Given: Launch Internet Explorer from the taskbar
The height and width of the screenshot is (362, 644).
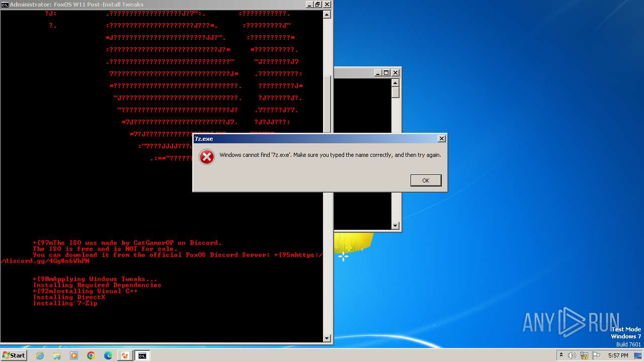Looking at the screenshot, I should click(40, 355).
